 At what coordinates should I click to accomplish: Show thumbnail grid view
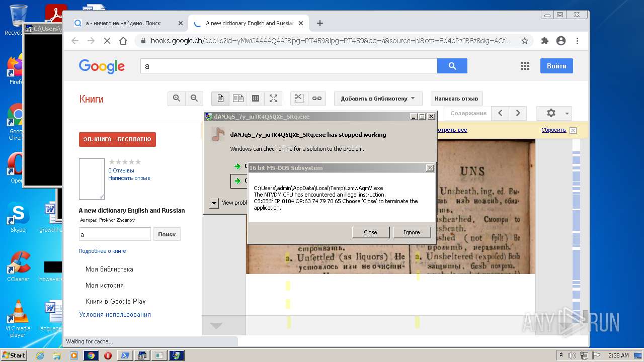(x=256, y=99)
